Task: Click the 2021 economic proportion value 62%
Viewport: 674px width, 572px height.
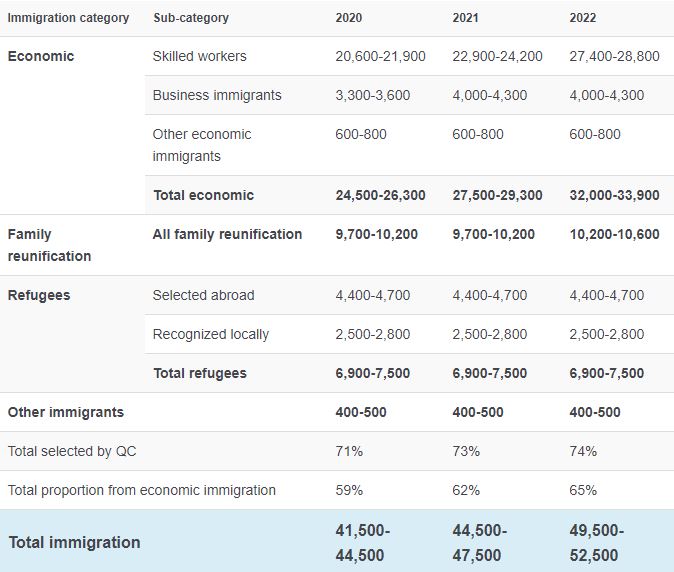Action: tap(466, 490)
